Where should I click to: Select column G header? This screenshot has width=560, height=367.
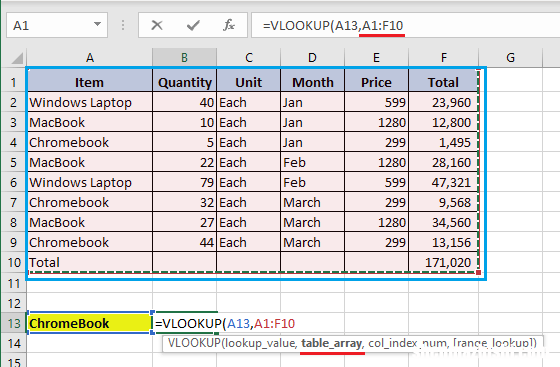[x=511, y=57]
